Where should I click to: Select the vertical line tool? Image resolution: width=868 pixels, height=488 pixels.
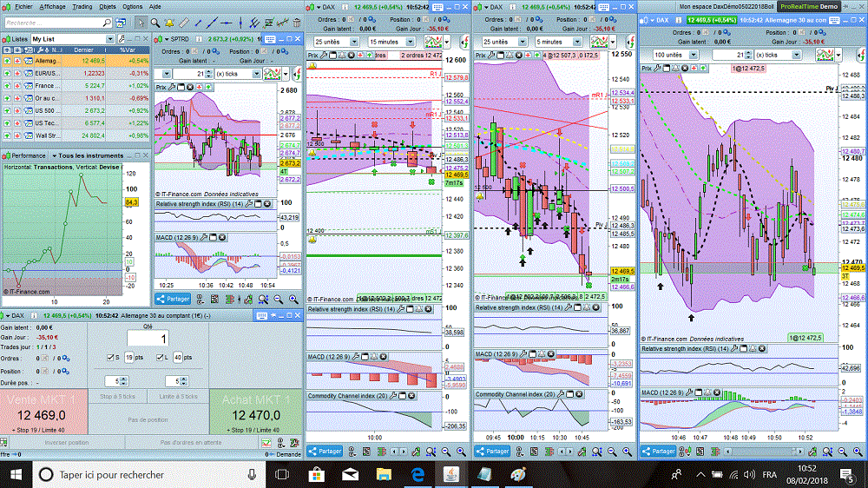click(240, 23)
